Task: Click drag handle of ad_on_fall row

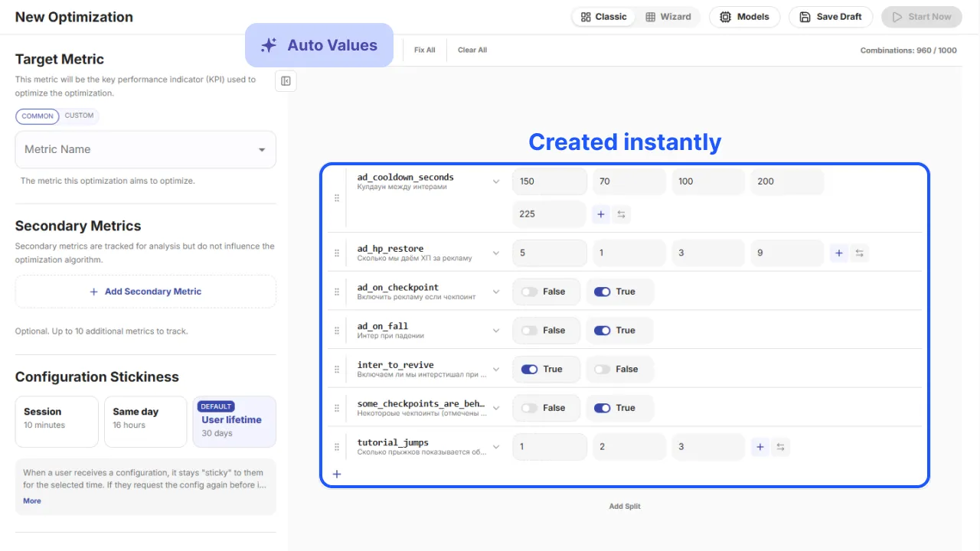Action: point(337,331)
